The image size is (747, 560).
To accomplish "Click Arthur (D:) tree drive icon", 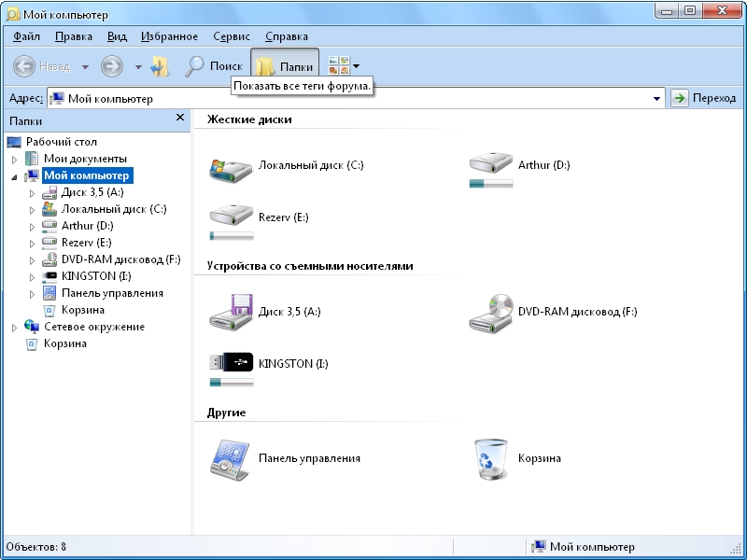I will 49,226.
